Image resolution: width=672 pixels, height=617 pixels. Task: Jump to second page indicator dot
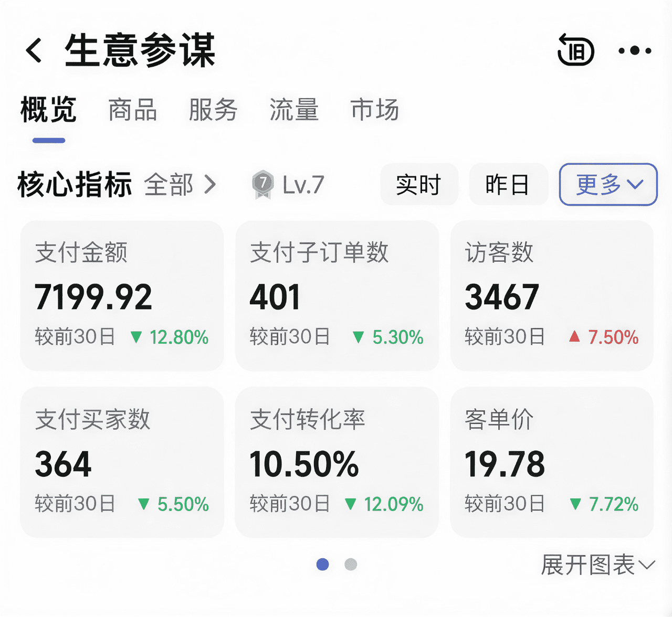[351, 565]
